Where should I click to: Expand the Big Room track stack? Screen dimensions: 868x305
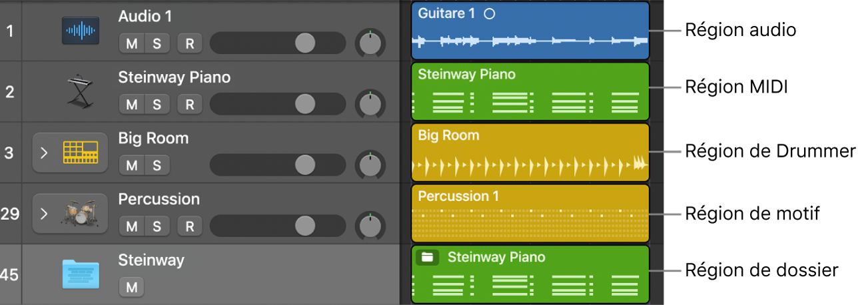(x=45, y=152)
